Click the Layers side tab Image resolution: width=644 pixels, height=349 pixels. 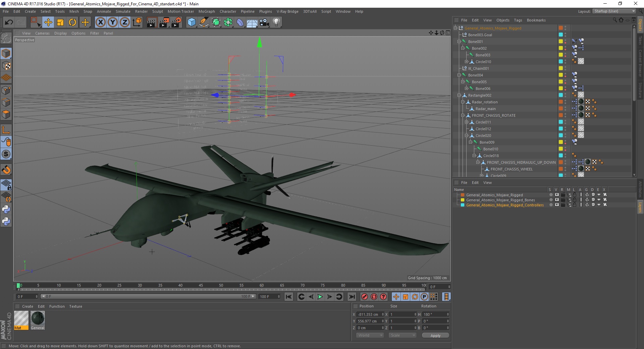click(640, 207)
